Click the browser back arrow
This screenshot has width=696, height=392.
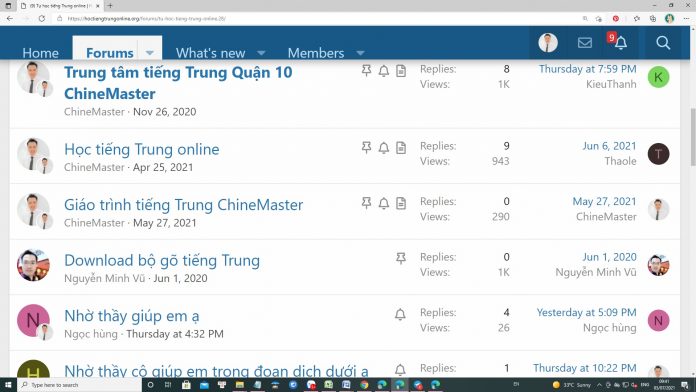tap(10, 19)
